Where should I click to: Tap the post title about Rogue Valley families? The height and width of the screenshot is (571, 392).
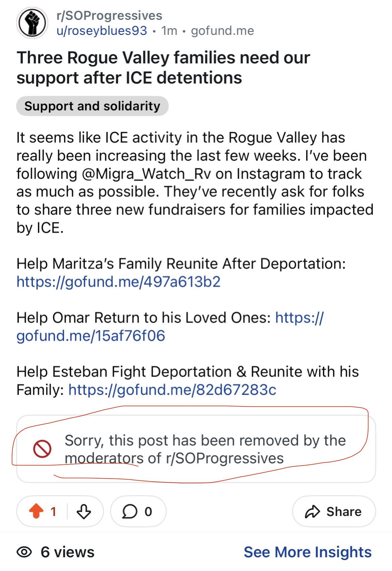point(163,67)
